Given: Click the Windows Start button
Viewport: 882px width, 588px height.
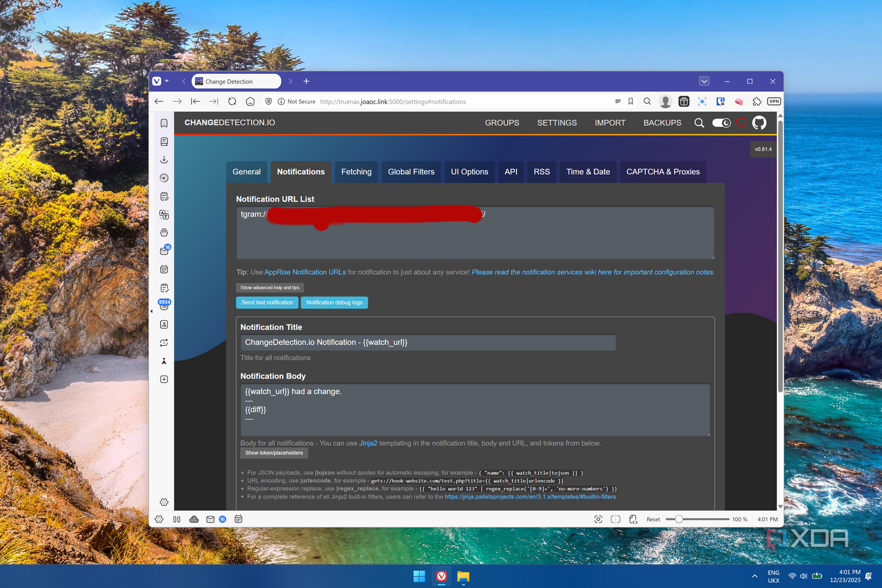Looking at the screenshot, I should tap(419, 576).
